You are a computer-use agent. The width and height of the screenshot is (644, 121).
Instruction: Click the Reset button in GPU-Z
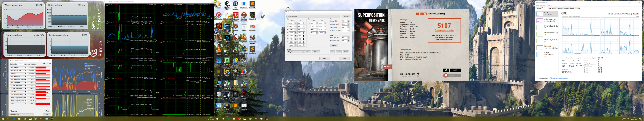tap(47, 111)
